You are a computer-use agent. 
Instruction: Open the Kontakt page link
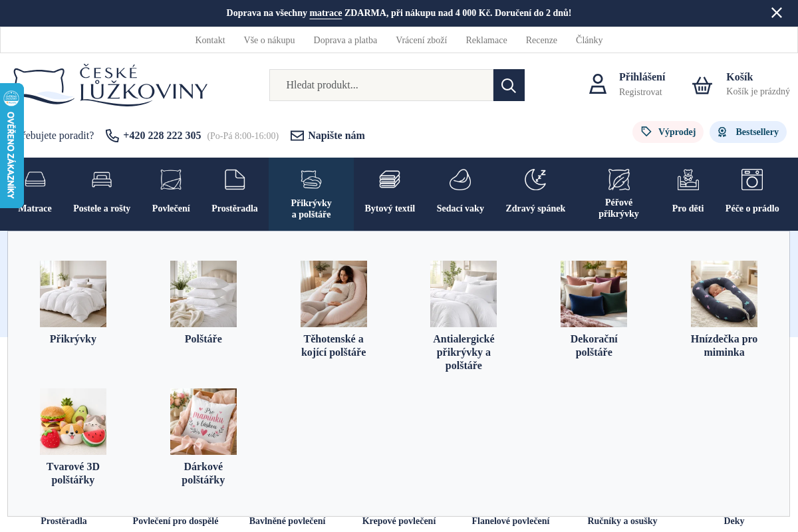[x=210, y=40]
